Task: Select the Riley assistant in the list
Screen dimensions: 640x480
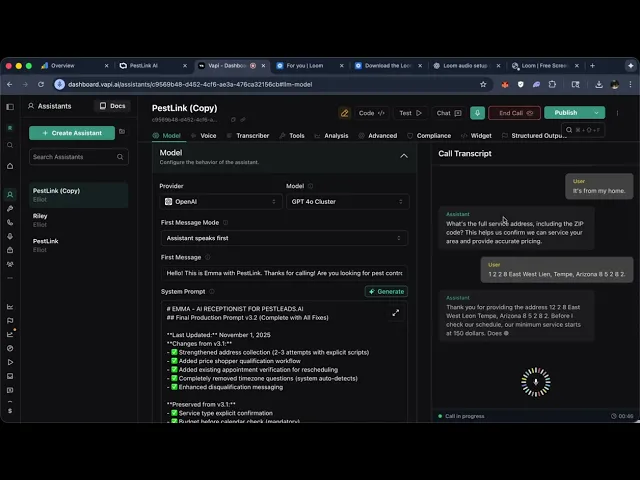Action: tap(78, 220)
